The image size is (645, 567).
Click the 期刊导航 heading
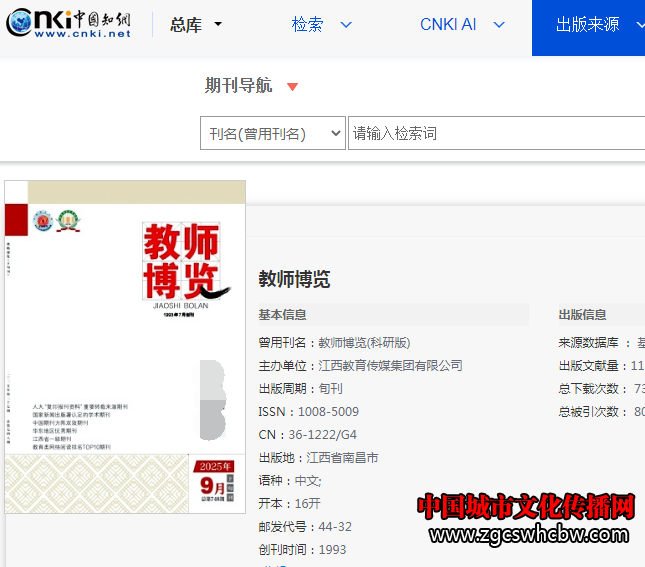click(x=238, y=86)
